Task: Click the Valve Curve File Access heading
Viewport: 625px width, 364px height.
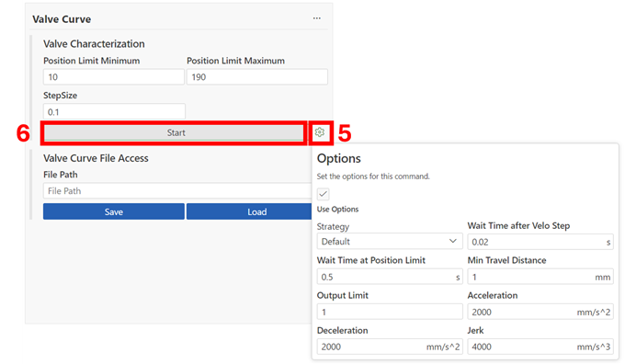Action: [x=96, y=158]
